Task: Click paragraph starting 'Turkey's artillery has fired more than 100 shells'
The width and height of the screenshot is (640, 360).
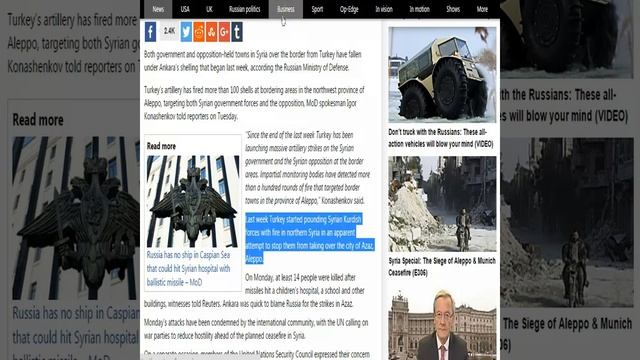Action: click(x=254, y=103)
